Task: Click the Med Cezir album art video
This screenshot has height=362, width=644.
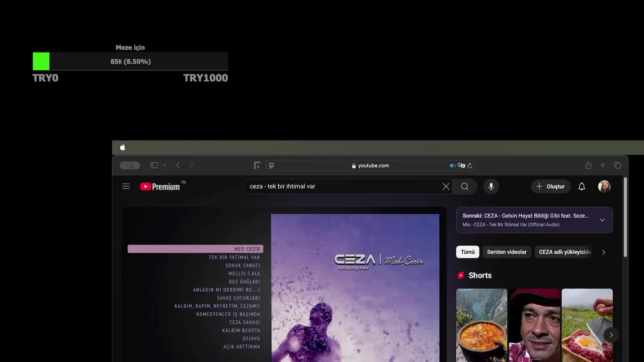Action: [355, 288]
